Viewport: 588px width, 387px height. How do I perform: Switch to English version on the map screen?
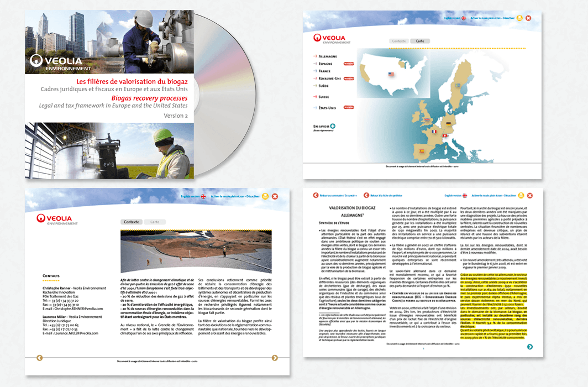point(454,18)
